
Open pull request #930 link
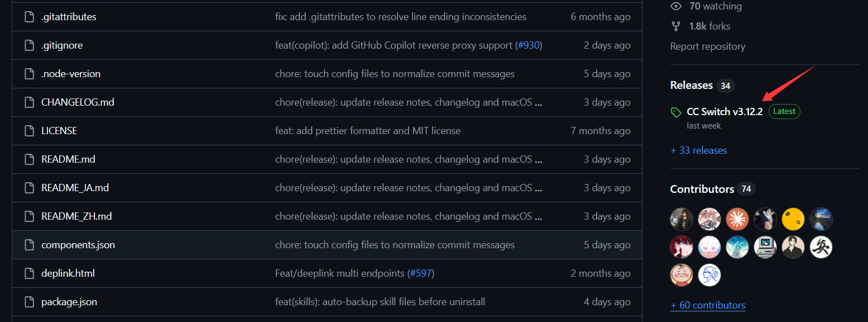point(529,45)
